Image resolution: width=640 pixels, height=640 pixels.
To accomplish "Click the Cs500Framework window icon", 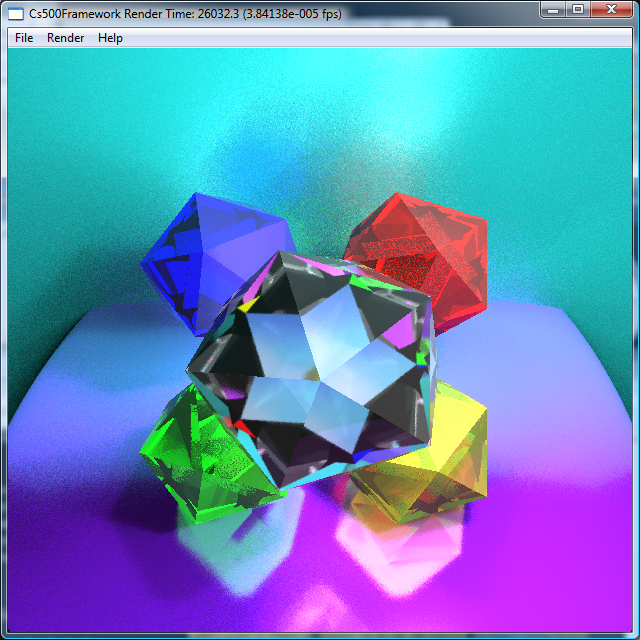I will (17, 11).
